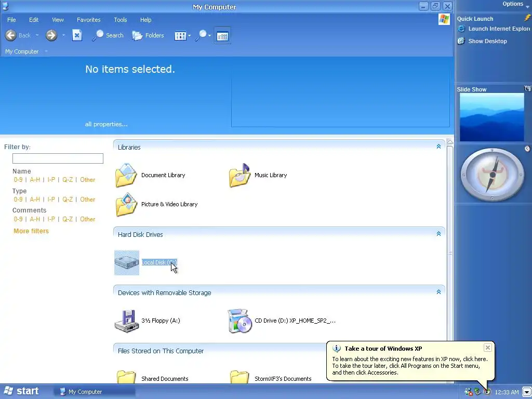
Task: Filter Name by A-H
Action: (35, 180)
